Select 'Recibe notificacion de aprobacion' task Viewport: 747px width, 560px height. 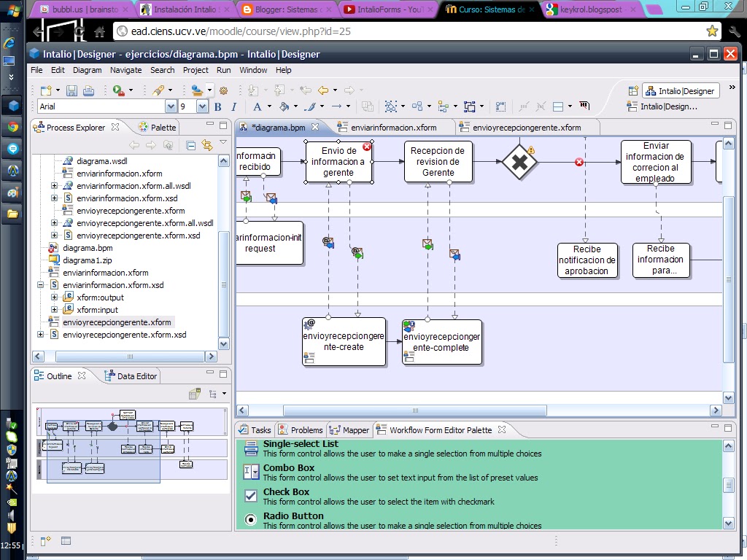pyautogui.click(x=587, y=260)
